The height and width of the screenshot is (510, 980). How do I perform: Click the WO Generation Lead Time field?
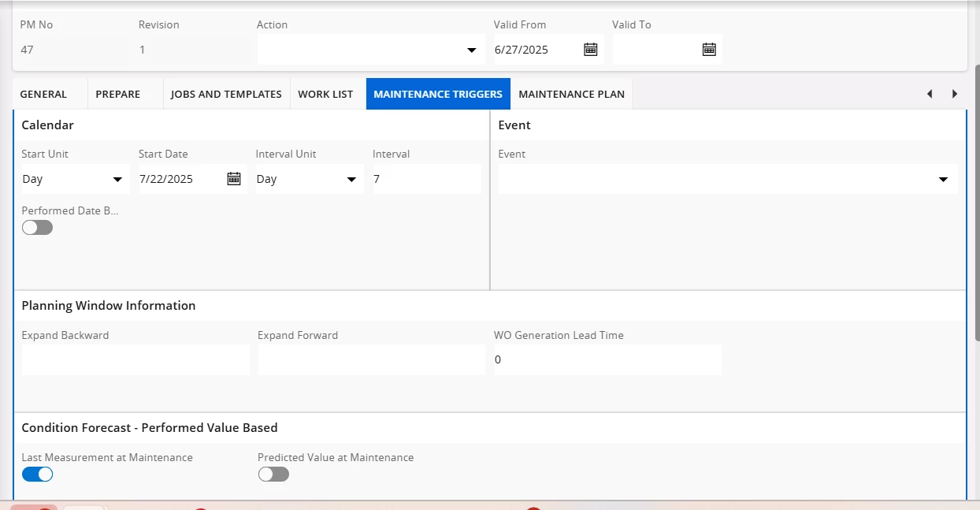click(607, 359)
